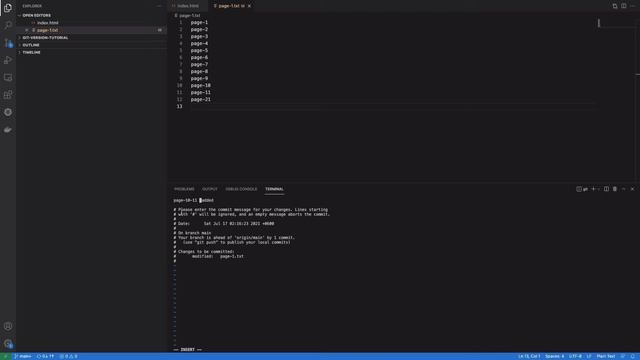Image resolution: width=640 pixels, height=360 pixels.
Task: Open the Source Control view
Action: [x=8, y=42]
